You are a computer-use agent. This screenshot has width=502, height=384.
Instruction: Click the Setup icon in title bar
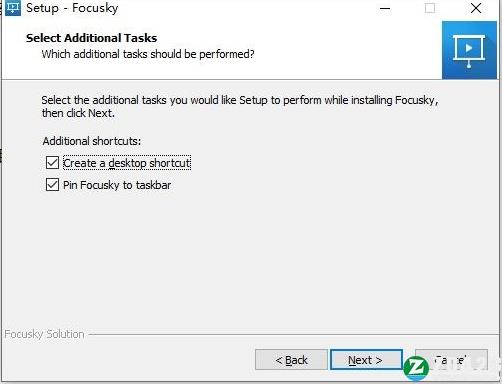click(13, 7)
